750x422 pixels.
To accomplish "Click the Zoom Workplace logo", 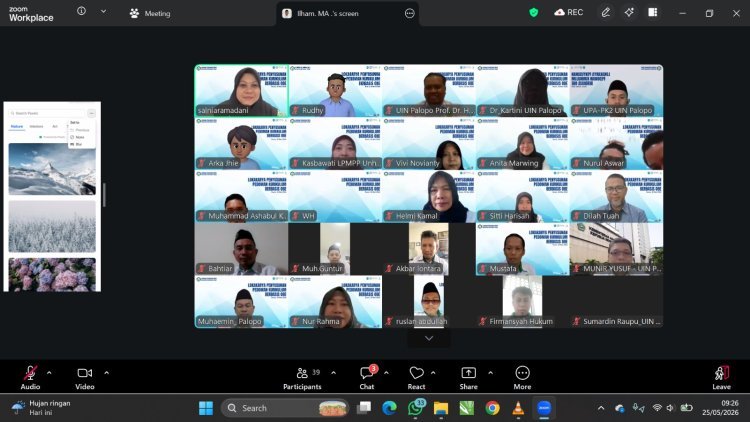I will click(x=31, y=14).
